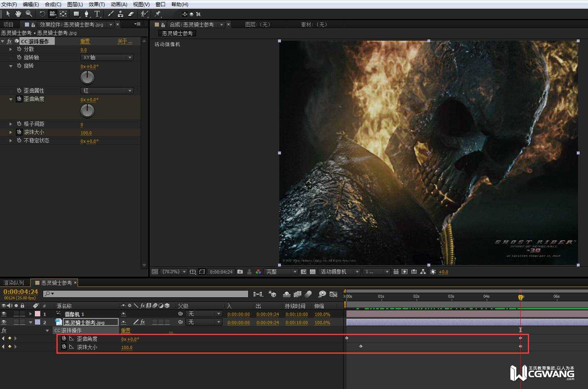Screen dimensions: 588x389
Task: Select the Hand tool in the toolbar
Action: coord(18,14)
